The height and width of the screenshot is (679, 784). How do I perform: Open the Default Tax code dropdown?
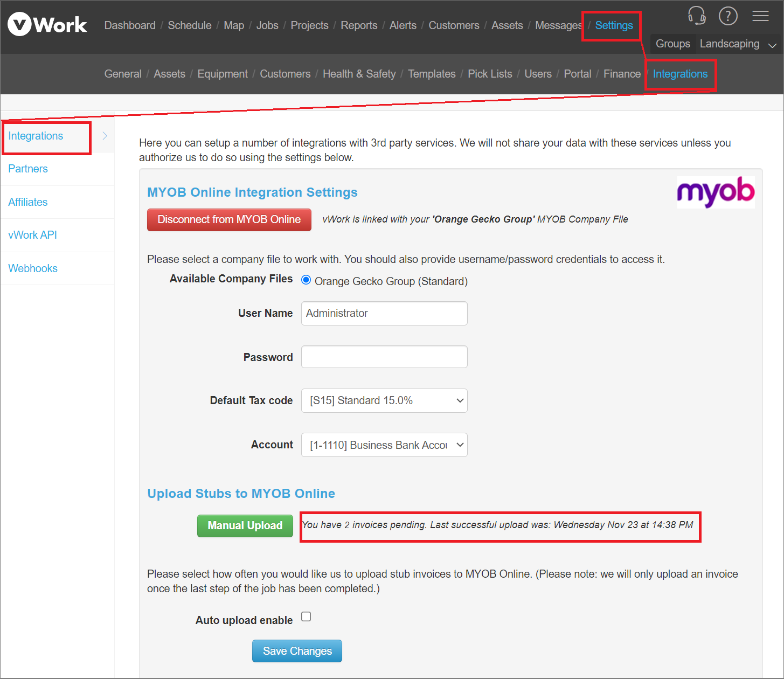click(x=384, y=400)
